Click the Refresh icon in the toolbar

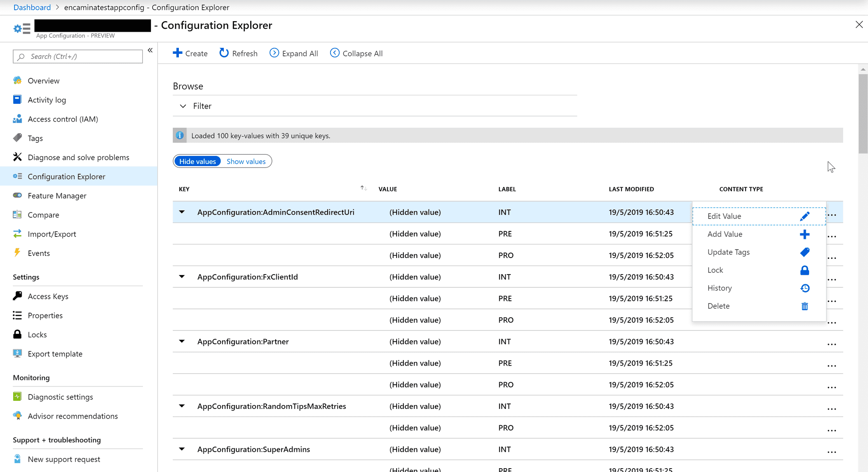(224, 53)
